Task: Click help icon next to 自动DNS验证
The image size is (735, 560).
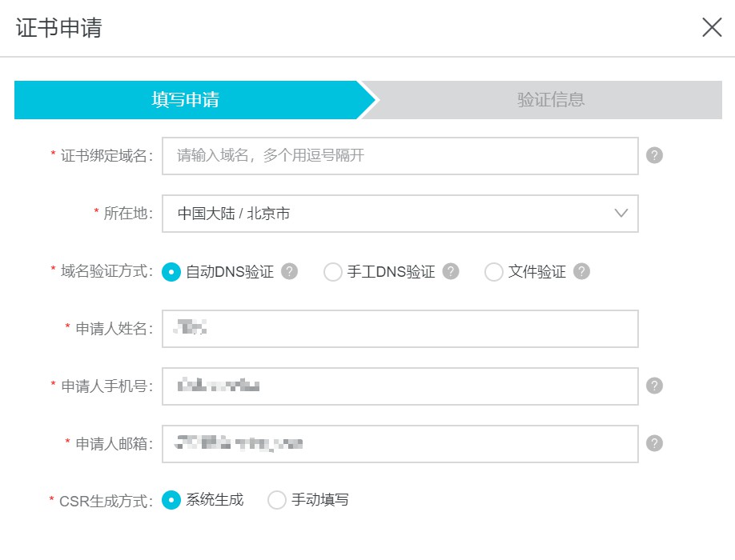Action: 290,271
